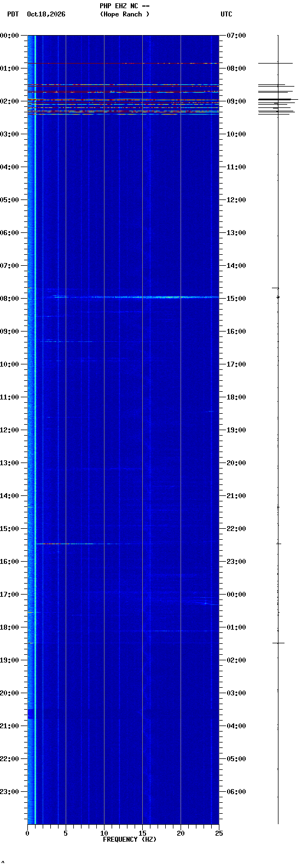Click the 'UTC' timezone label
Screen dimensions: 302x868
click(226, 14)
